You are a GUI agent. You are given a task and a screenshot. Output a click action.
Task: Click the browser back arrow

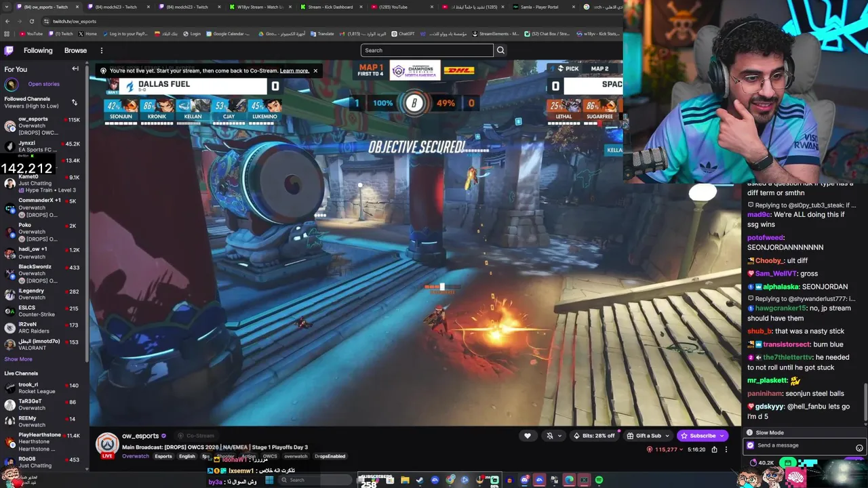pos(7,21)
